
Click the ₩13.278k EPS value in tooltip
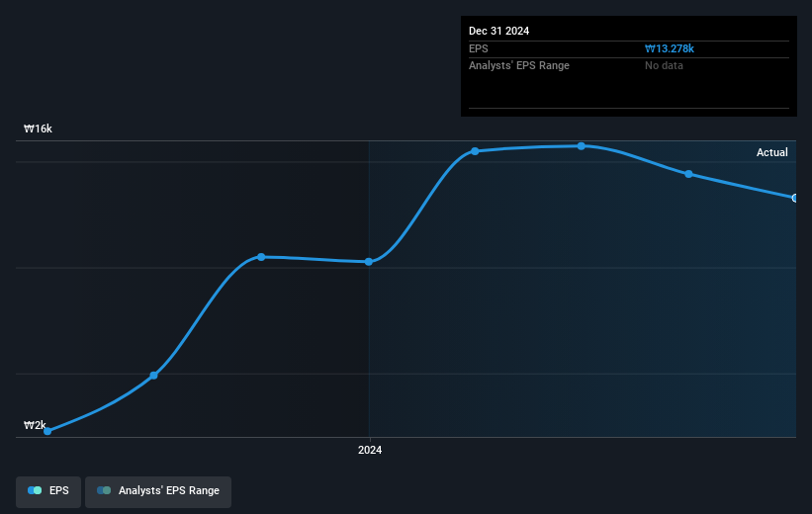point(669,48)
